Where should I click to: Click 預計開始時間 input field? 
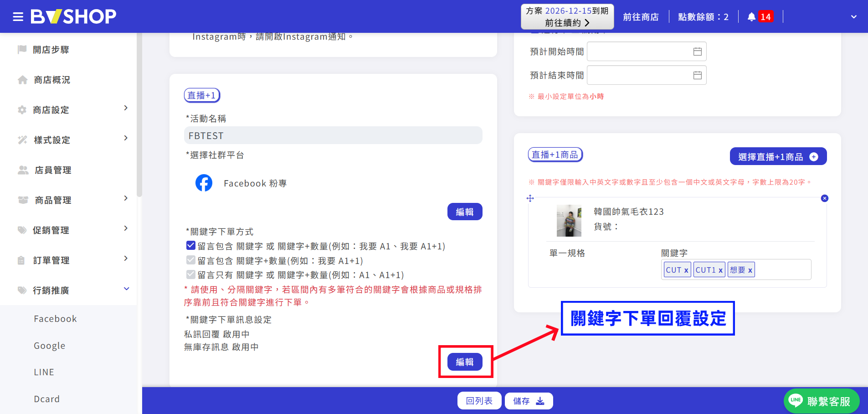click(647, 52)
